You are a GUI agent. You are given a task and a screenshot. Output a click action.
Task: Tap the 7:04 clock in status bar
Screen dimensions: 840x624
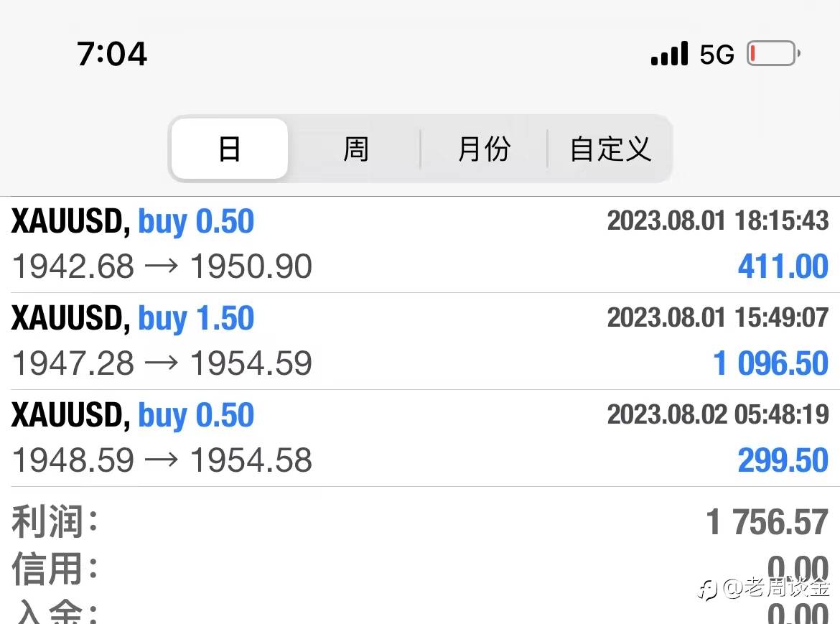[x=111, y=54]
